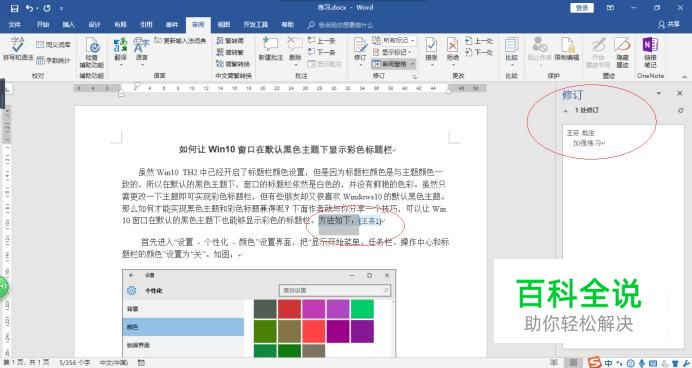Select the red color swatch in embedded image
The image size is (692, 368).
(x=290, y=309)
